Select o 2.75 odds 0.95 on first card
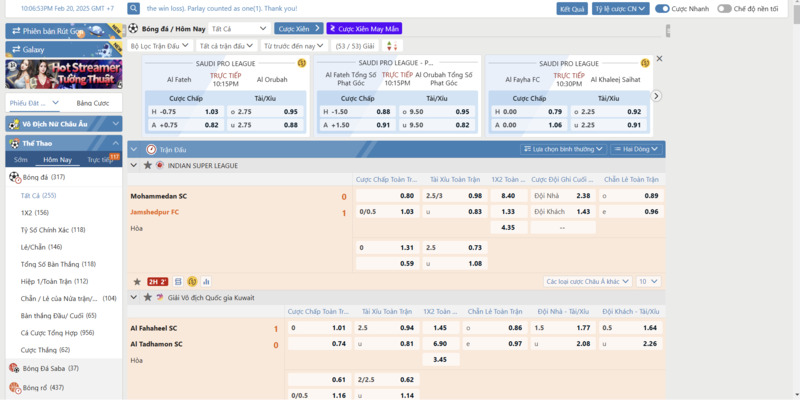The width and height of the screenshot is (800, 400). (265, 112)
